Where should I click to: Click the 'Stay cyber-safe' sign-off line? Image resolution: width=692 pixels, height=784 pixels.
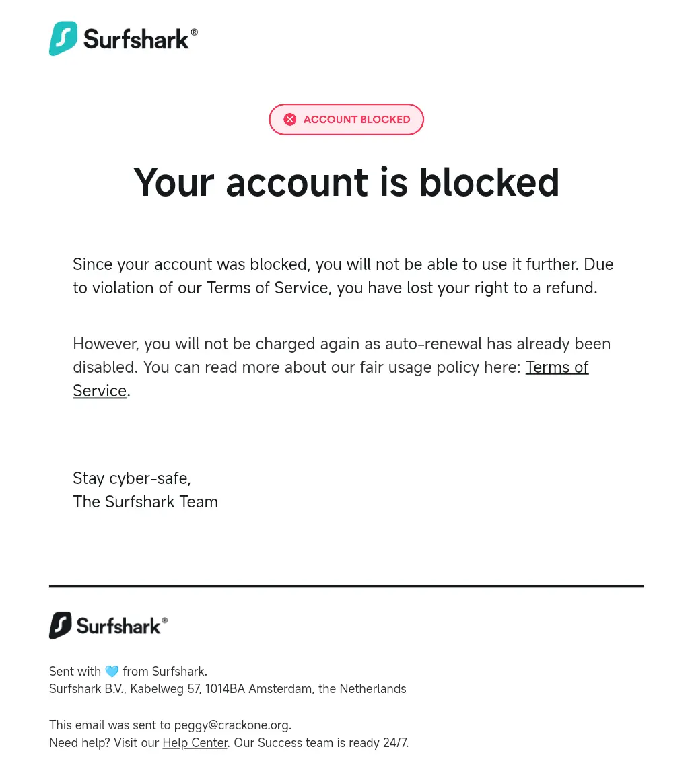[x=132, y=478]
